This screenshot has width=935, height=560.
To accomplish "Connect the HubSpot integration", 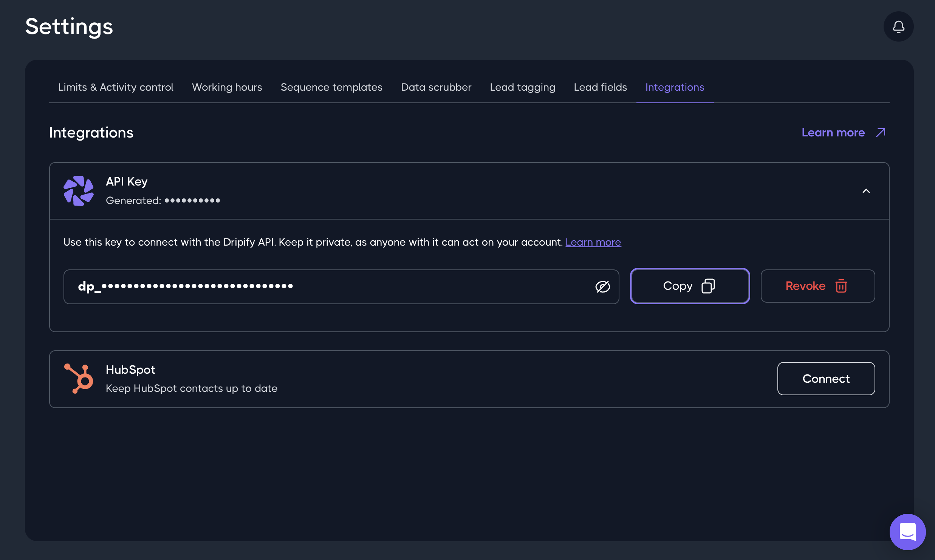I will pos(826,379).
